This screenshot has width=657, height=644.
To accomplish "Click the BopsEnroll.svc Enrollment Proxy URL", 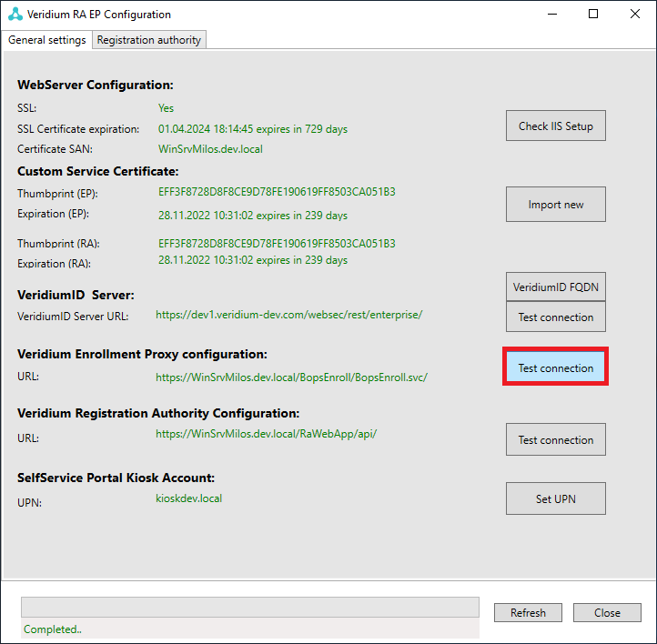I will click(x=291, y=377).
